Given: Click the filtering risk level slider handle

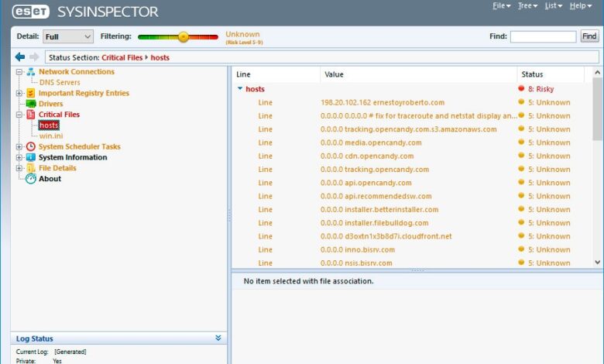Looking at the screenshot, I should tap(184, 37).
